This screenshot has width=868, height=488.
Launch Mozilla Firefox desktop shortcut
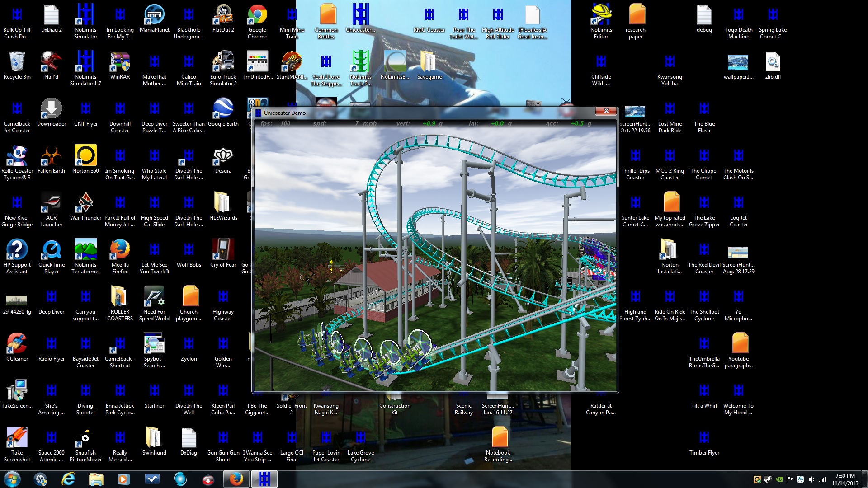click(120, 256)
